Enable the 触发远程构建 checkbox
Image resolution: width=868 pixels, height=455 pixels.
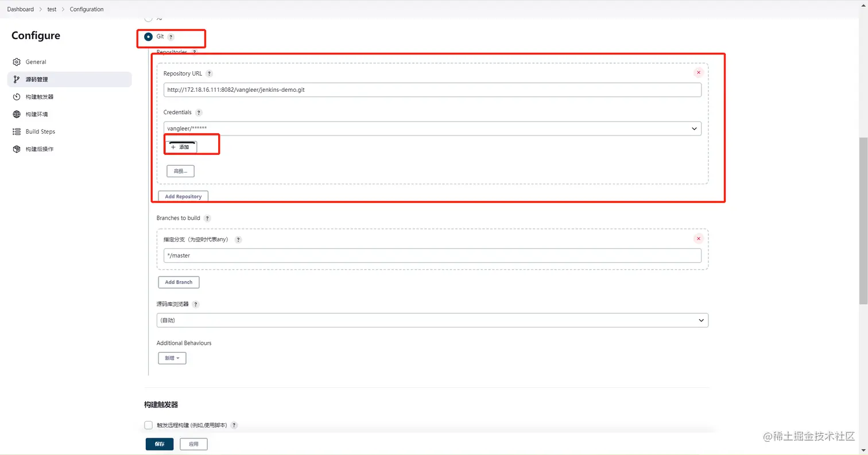[149, 425]
